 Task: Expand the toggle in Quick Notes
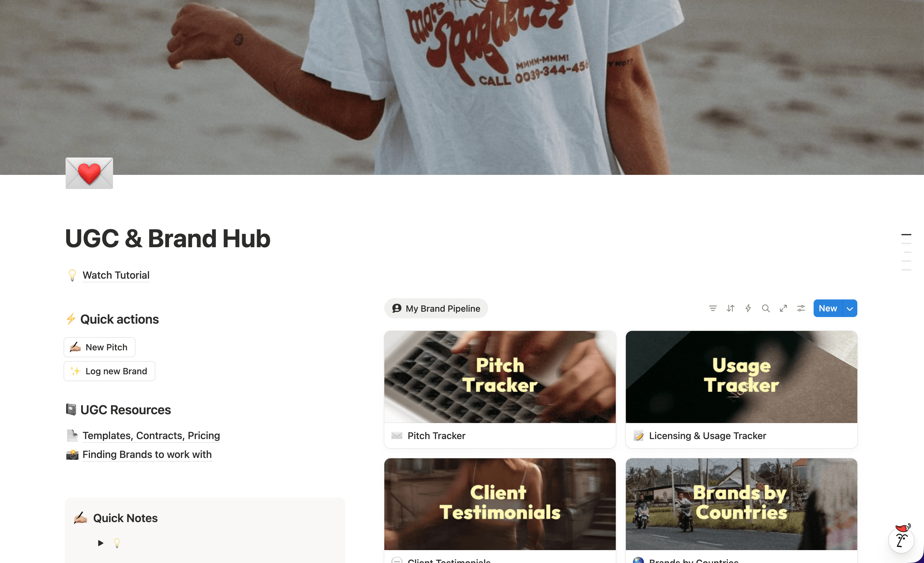coord(100,543)
